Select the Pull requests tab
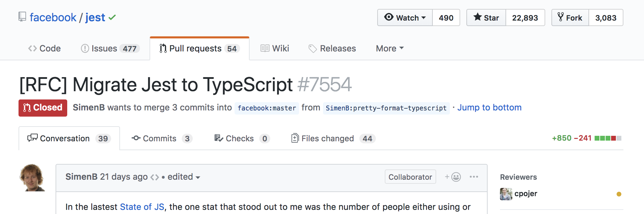Viewport: 644px width, 214px height. coord(200,48)
